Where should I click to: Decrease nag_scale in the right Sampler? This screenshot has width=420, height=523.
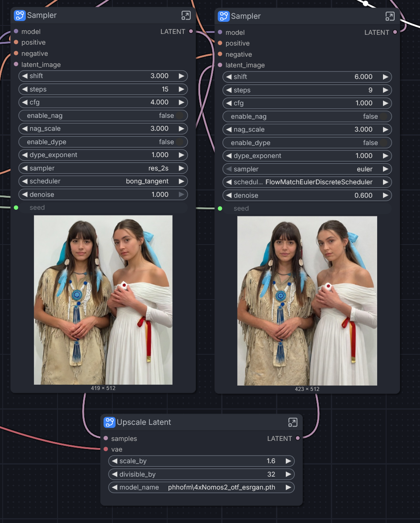pyautogui.click(x=229, y=129)
